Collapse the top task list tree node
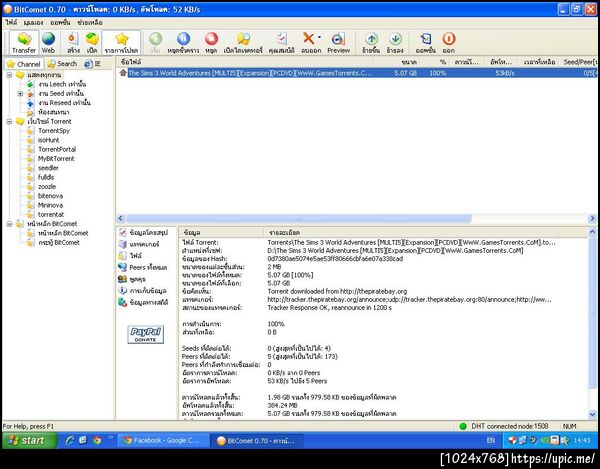 [10, 75]
